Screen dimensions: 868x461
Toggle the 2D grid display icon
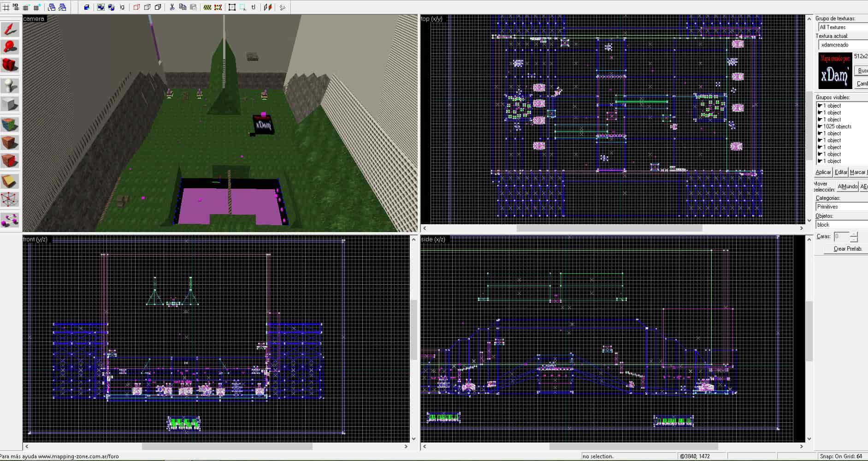[x=6, y=7]
